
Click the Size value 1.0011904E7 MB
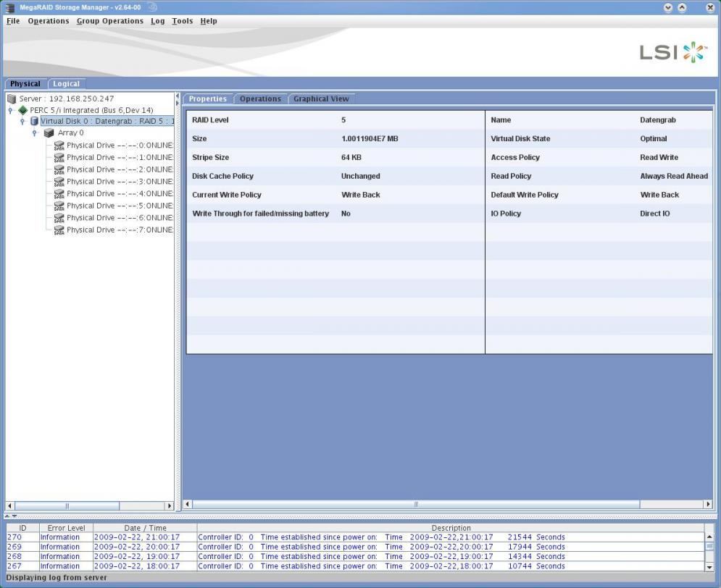pos(370,139)
